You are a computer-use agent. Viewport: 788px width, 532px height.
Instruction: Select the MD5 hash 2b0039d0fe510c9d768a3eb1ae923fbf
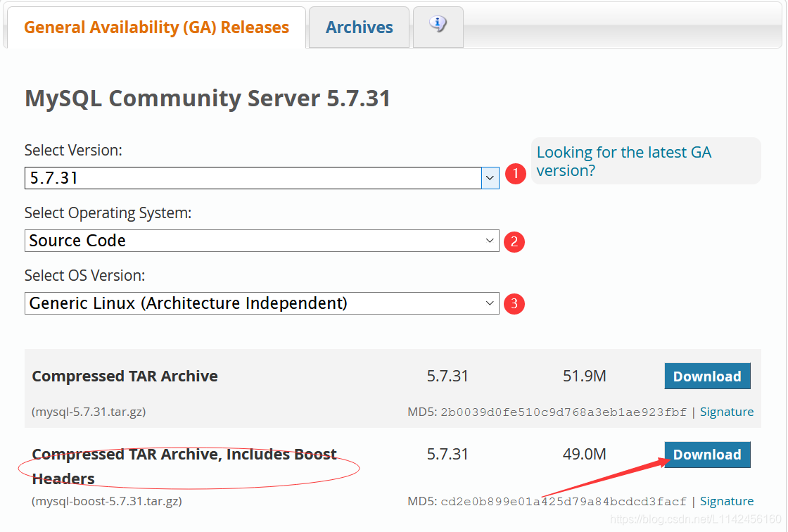coord(564,412)
